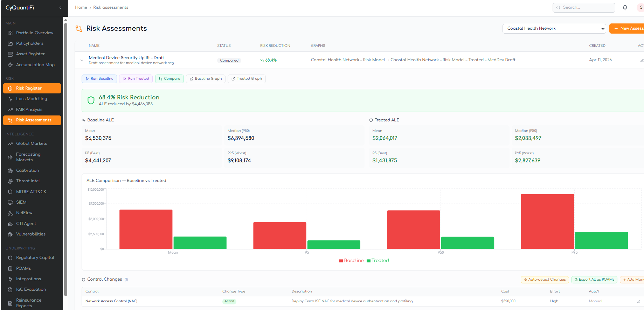Viewport: 644px width, 310px height.
Task: Open Portfolio Overview from the sidebar
Action: point(34,33)
